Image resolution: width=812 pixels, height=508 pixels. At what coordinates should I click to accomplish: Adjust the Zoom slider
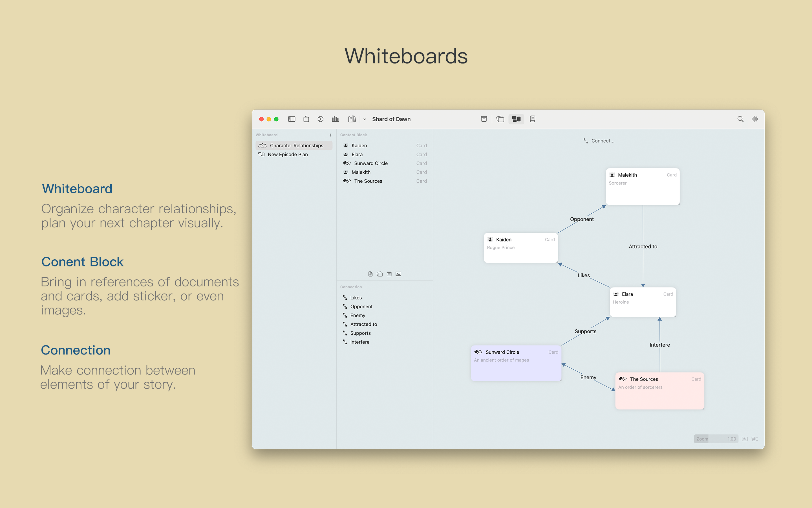click(716, 439)
